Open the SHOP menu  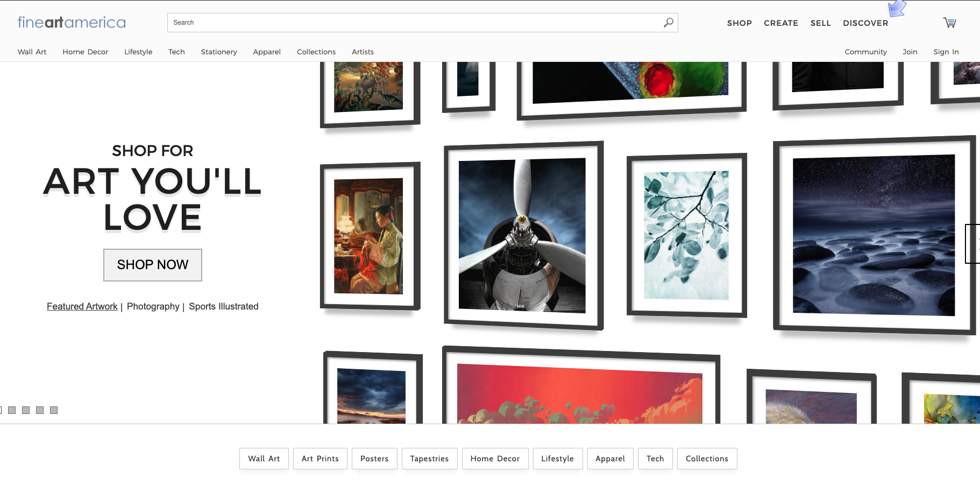[x=740, y=23]
